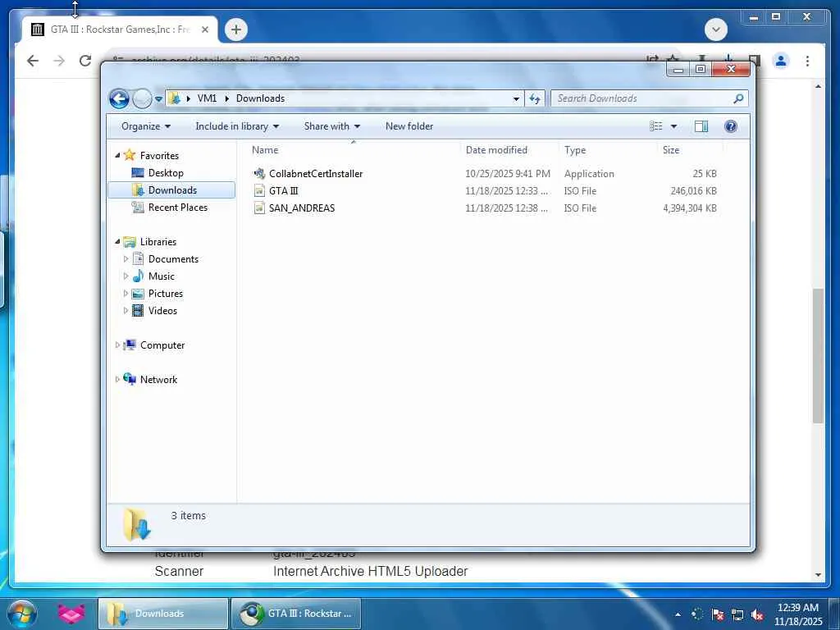
Task: Refresh the Downloads folder view
Action: click(535, 98)
